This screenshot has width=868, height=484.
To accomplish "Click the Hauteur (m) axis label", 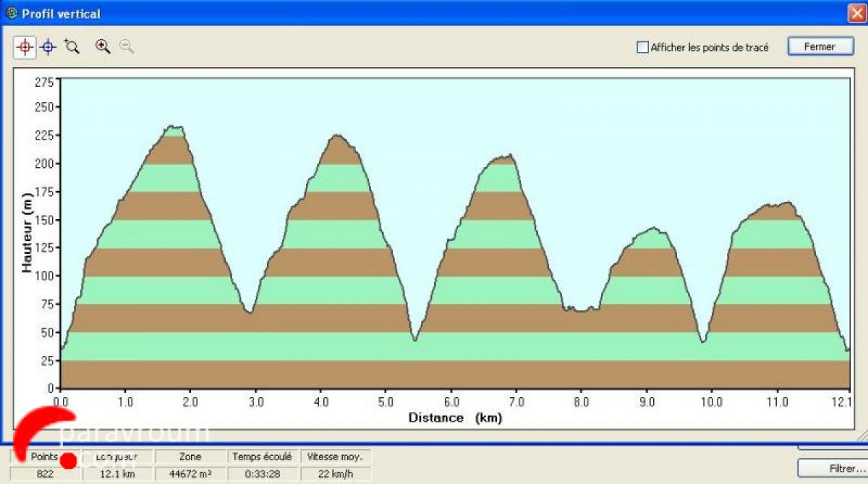I will click(x=27, y=232).
